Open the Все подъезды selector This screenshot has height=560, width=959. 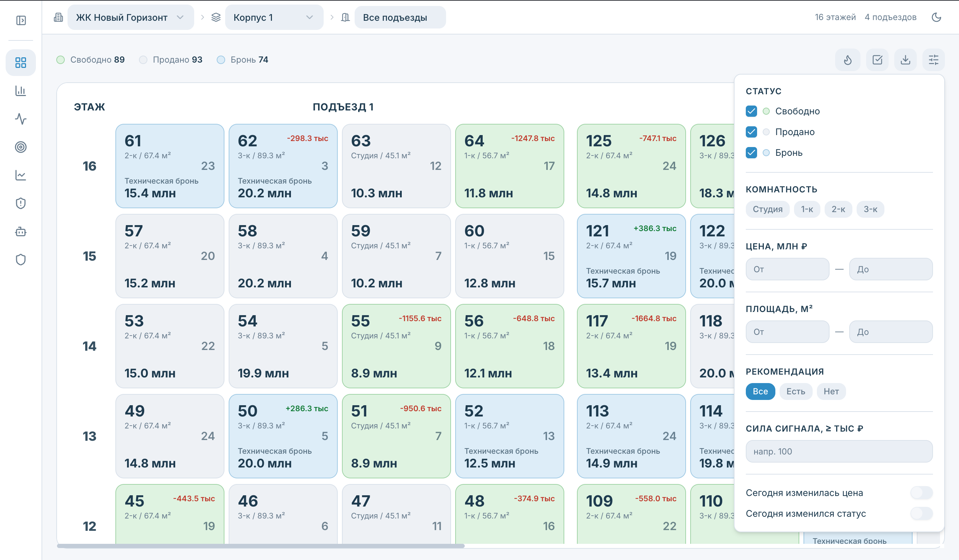(x=400, y=17)
